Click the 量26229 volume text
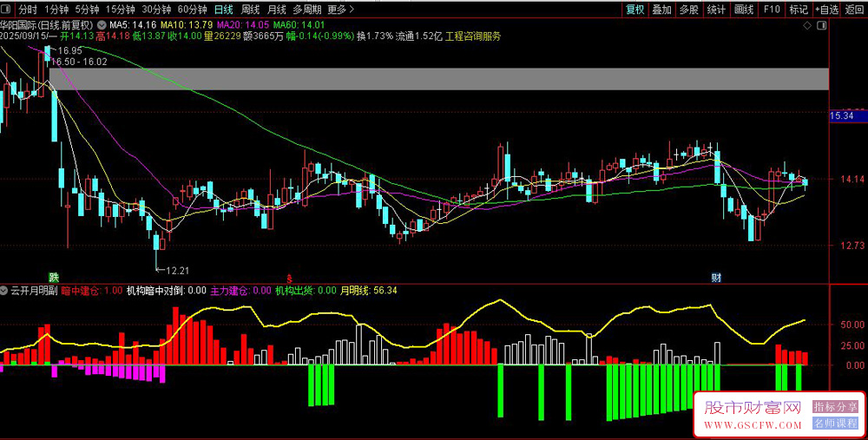868x440 pixels. coord(222,36)
